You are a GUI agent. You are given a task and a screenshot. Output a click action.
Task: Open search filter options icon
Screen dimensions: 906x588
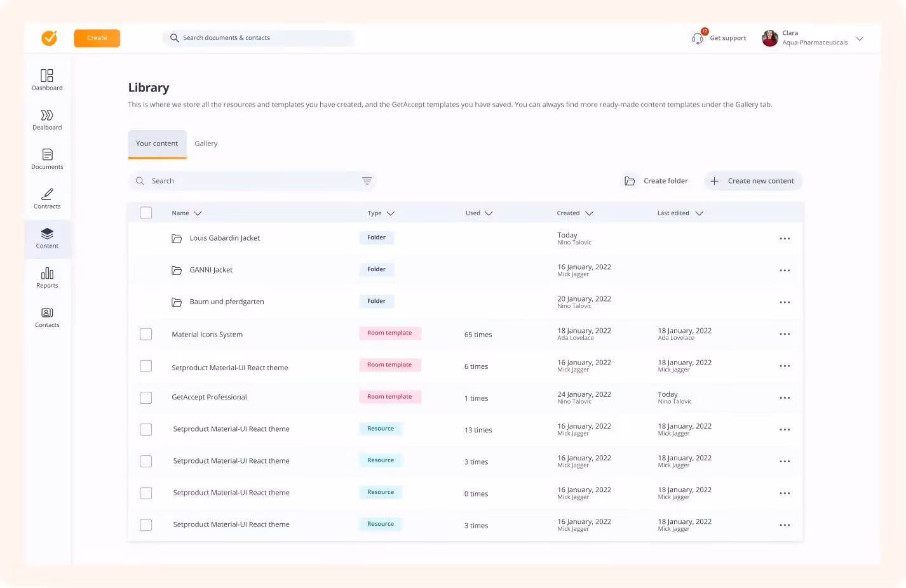(x=367, y=180)
